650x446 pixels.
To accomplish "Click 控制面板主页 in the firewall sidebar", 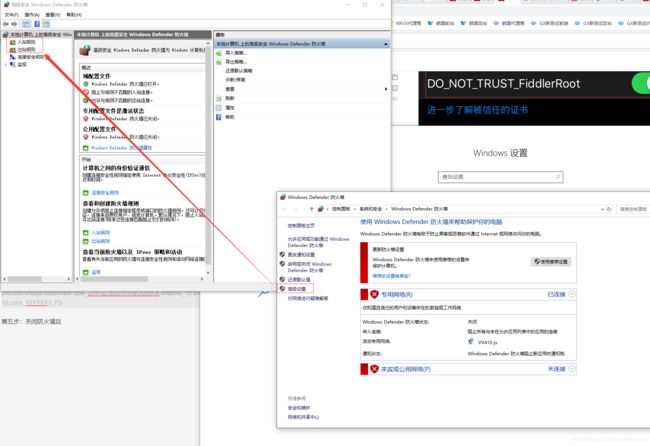I will pos(301,225).
